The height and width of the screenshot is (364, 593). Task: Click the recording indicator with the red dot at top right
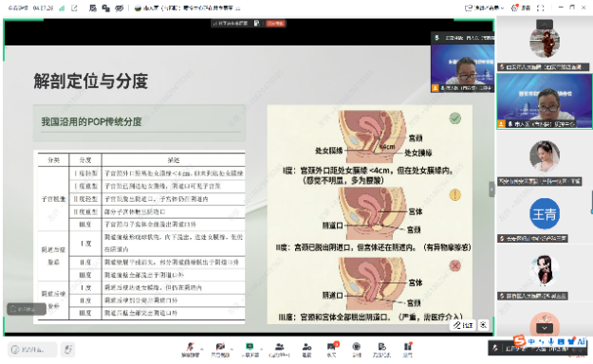(x=520, y=8)
